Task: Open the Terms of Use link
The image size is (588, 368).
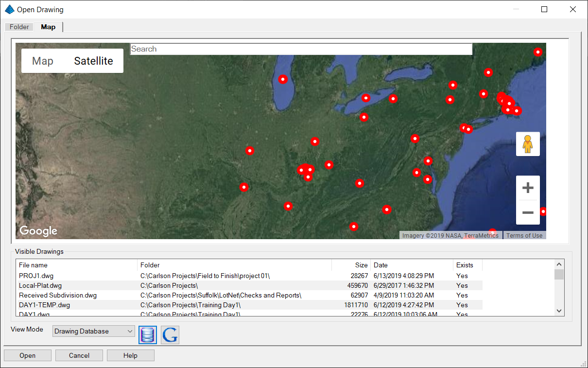Action: 524,235
